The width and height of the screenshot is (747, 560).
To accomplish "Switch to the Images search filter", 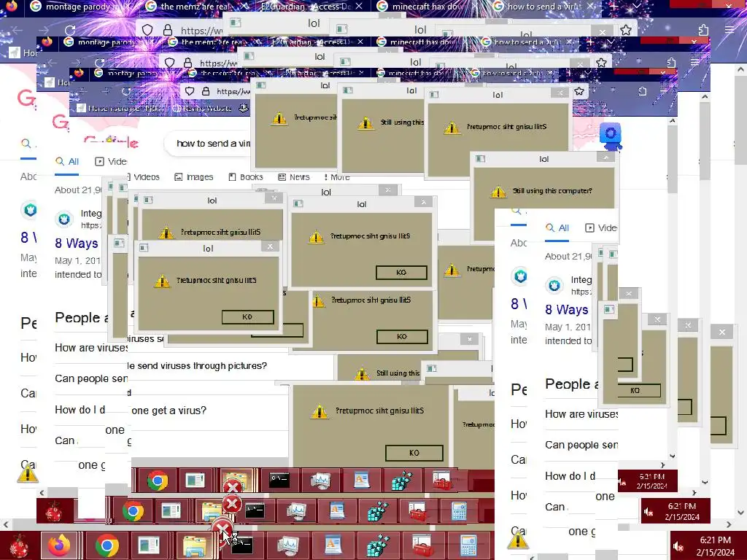I will coord(194,177).
